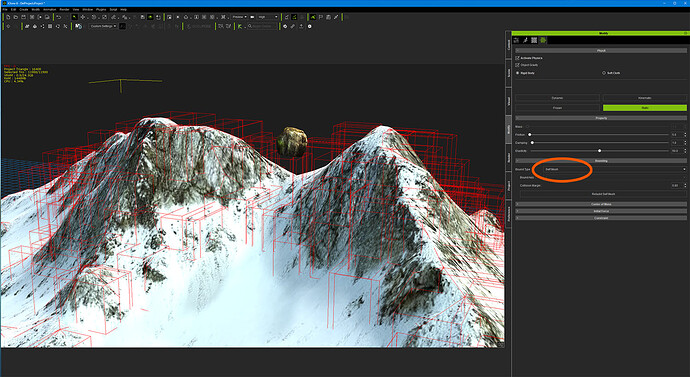690x377 pixels.
Task: Open the Bound Type Self Mesh dropdown
Action: tap(614, 169)
